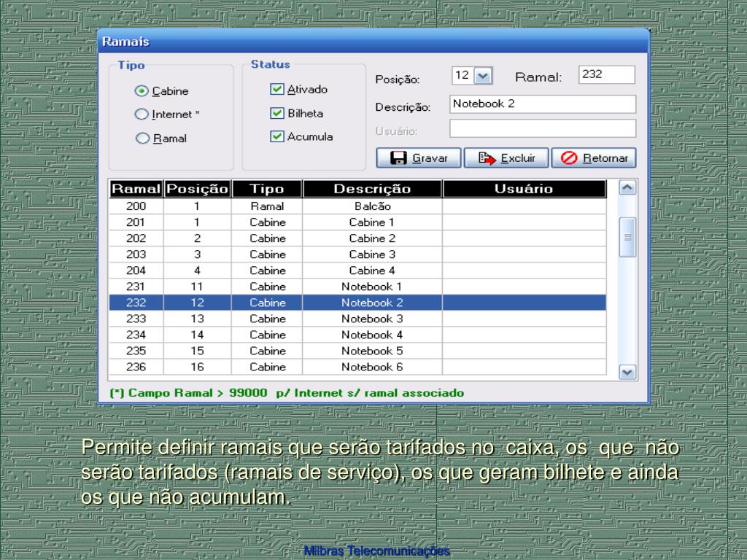This screenshot has width=747, height=560.
Task: Select the Balcão description cell
Action: 372,206
